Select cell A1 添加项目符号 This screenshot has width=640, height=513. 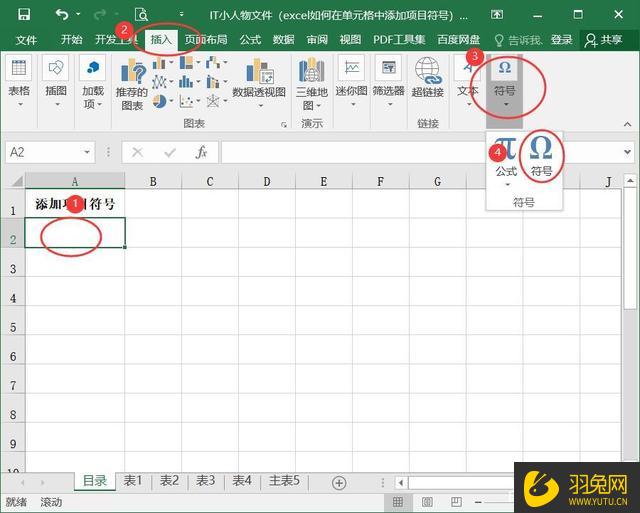pos(75,204)
